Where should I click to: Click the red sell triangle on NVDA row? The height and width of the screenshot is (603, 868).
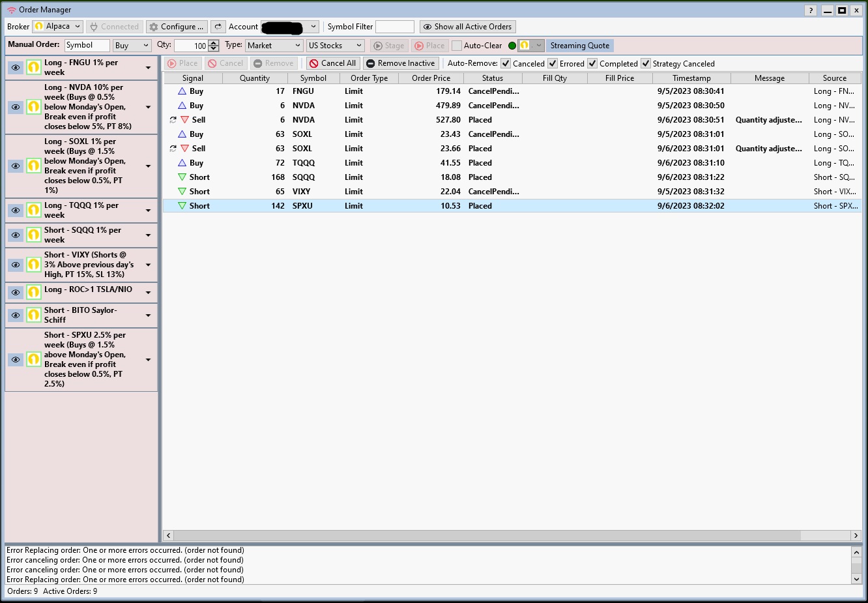(x=185, y=120)
